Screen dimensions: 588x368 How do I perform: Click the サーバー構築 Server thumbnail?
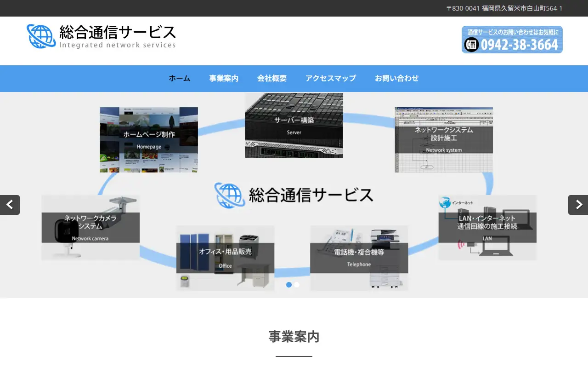[294, 126]
